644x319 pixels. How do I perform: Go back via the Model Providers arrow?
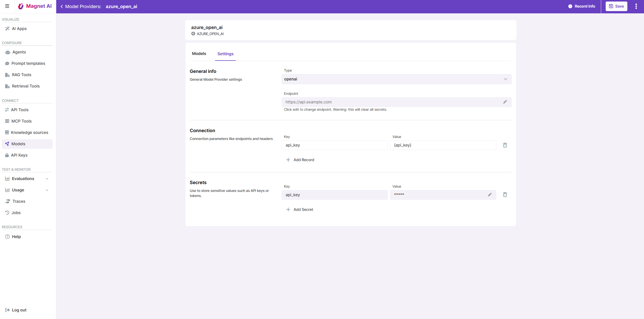coord(62,7)
